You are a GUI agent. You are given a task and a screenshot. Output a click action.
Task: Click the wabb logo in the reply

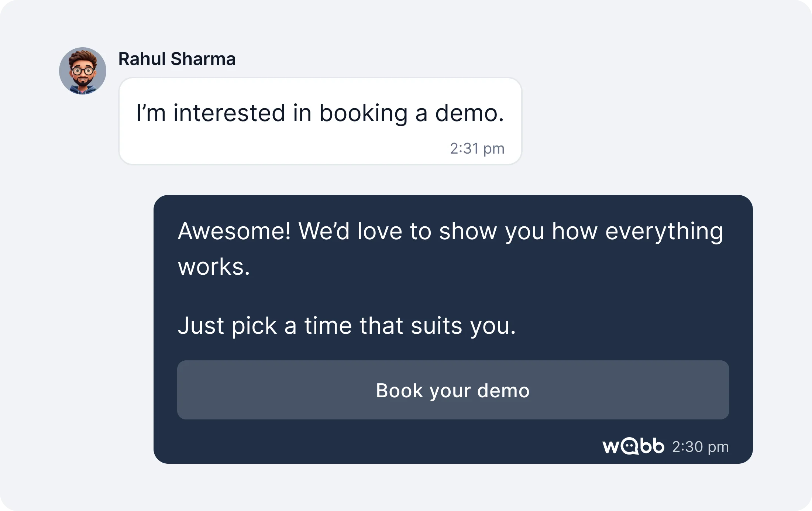633,446
